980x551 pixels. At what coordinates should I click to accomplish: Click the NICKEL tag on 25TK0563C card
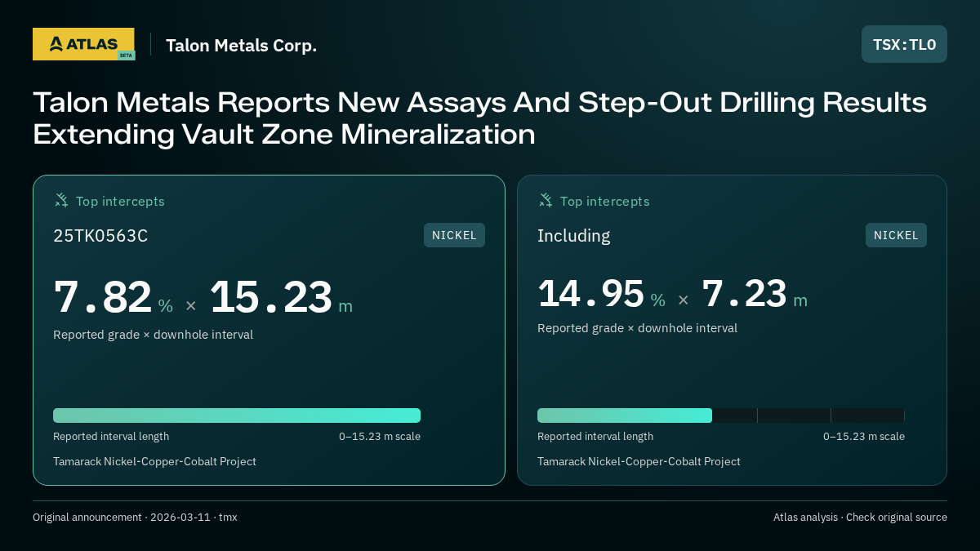click(454, 235)
